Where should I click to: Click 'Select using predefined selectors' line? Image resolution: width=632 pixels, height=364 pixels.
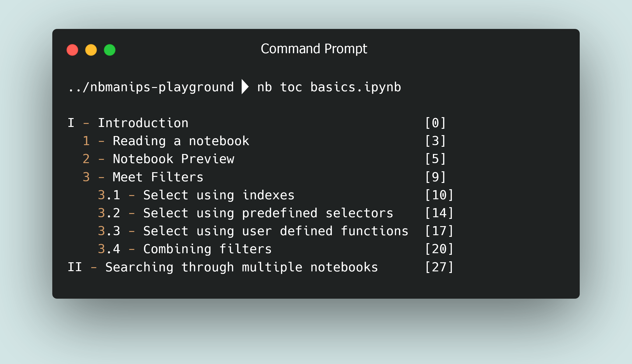268,213
